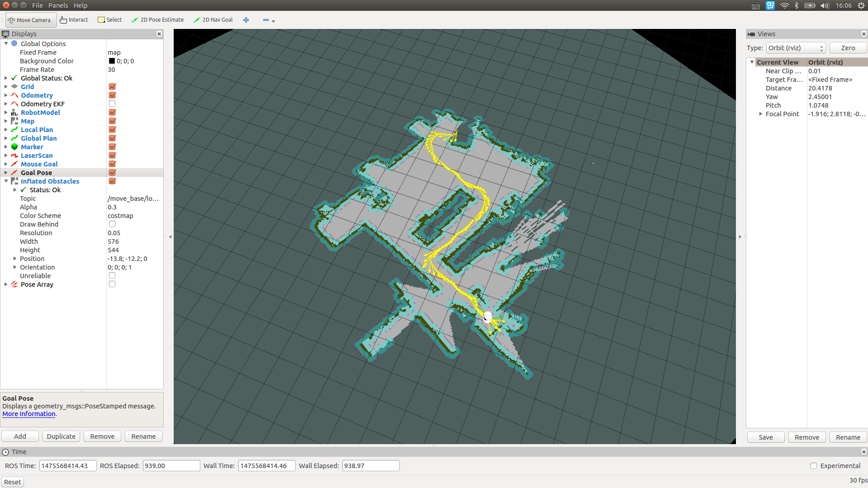Click the Odometry EKF display icon

coord(14,104)
